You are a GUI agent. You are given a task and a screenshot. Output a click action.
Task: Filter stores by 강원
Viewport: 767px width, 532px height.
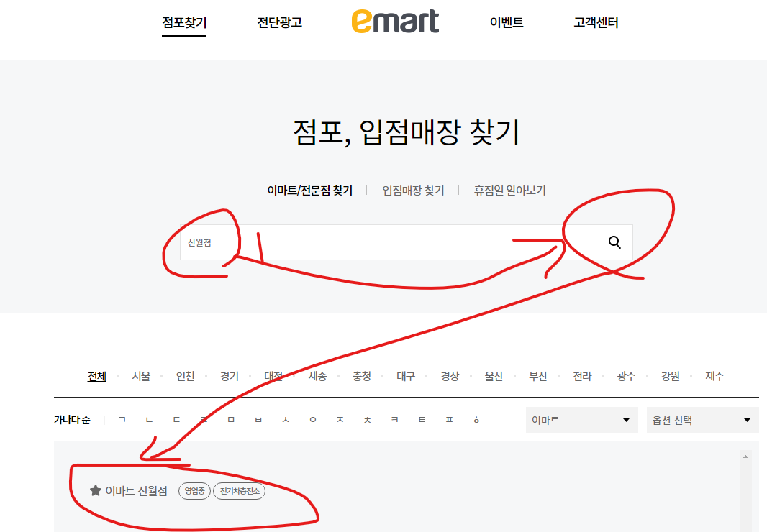coord(671,376)
